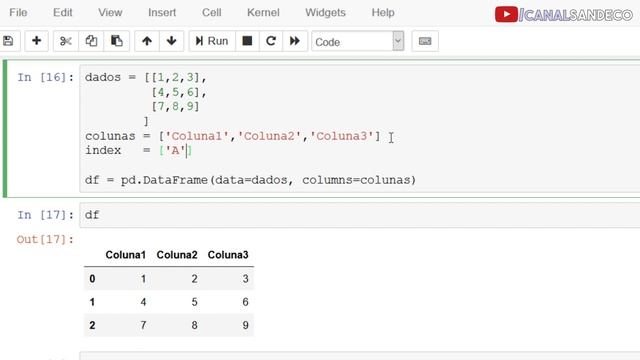The height and width of the screenshot is (360, 640).
Task: Open the cell type Code dropdown
Action: tap(358, 41)
